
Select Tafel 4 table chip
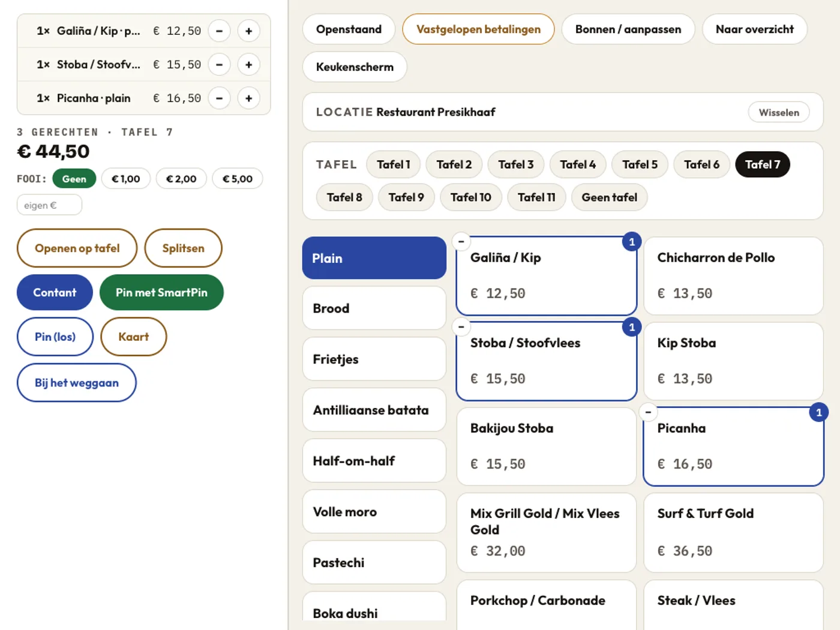coord(578,164)
